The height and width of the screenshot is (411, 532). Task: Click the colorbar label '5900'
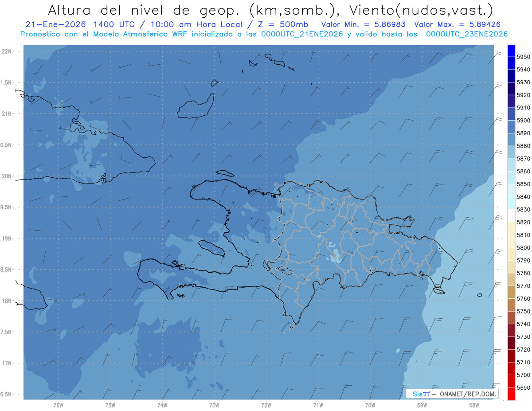coord(523,120)
